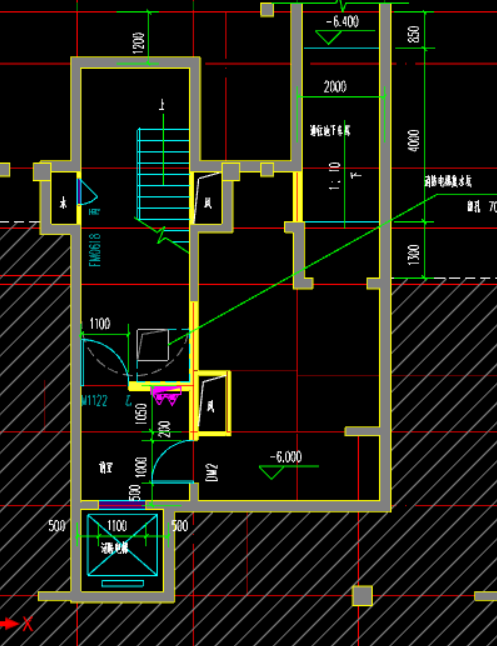Screen dimensions: 497x646
Task: Click the 1100 dimension above door M1122
Action: [x=99, y=324]
